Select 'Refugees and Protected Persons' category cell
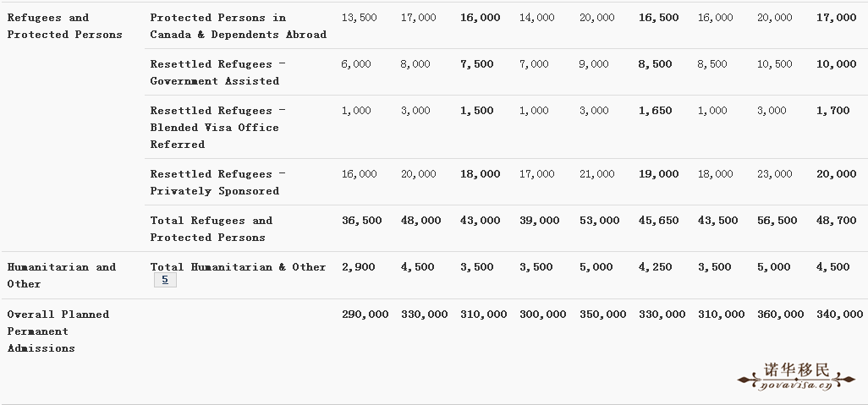 point(65,26)
